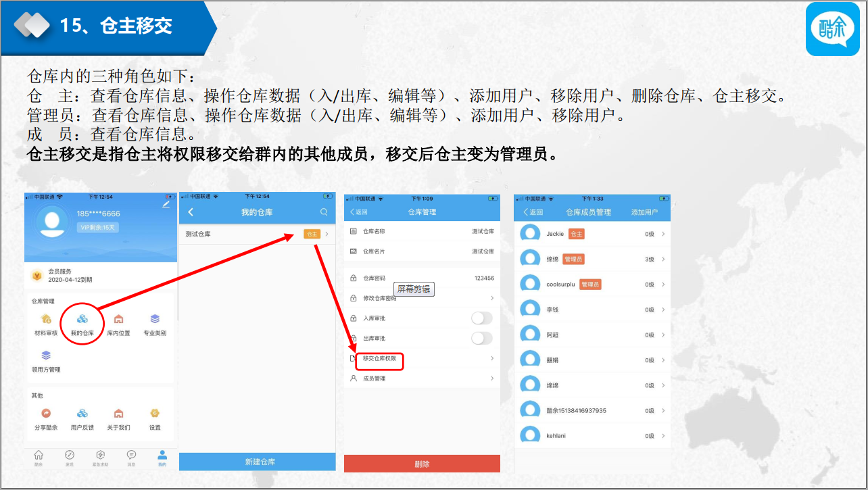Tap the 仓库名片 card icon
Image resolution: width=868 pixels, height=490 pixels.
(x=354, y=251)
